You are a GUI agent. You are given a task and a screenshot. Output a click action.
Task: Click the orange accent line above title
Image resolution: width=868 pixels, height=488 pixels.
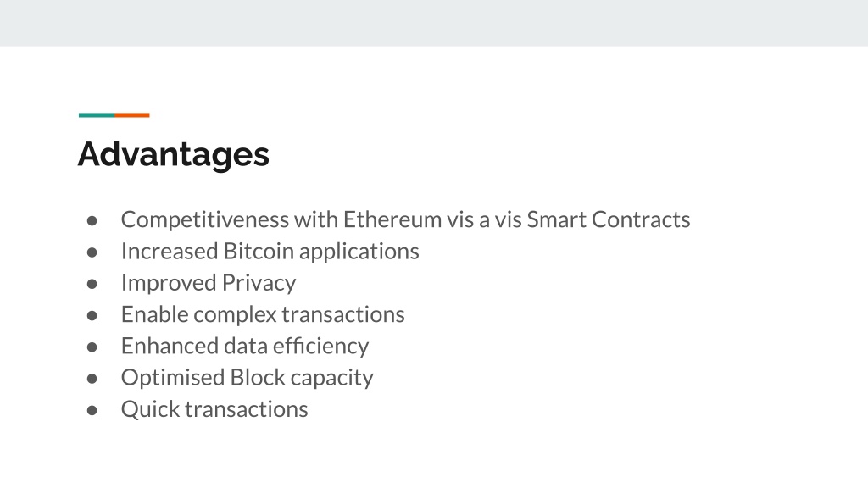pyautogui.click(x=132, y=115)
